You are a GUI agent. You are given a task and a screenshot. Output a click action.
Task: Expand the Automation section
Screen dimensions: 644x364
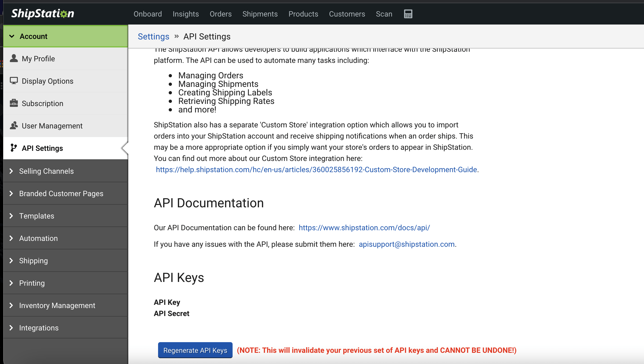click(65, 238)
